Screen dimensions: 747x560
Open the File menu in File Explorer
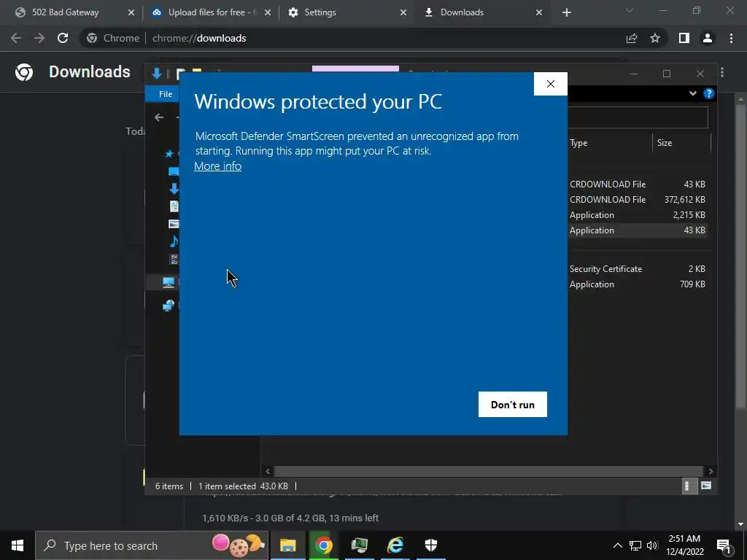[x=166, y=94]
